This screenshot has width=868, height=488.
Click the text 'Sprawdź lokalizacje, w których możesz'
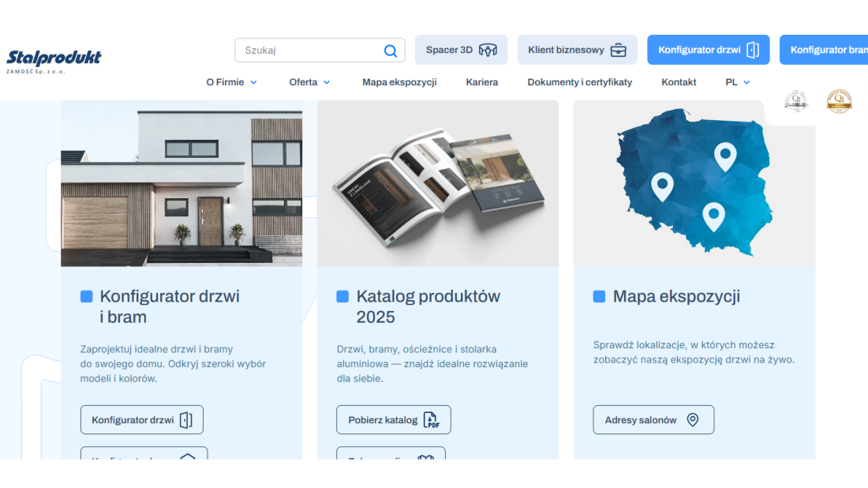tap(683, 344)
